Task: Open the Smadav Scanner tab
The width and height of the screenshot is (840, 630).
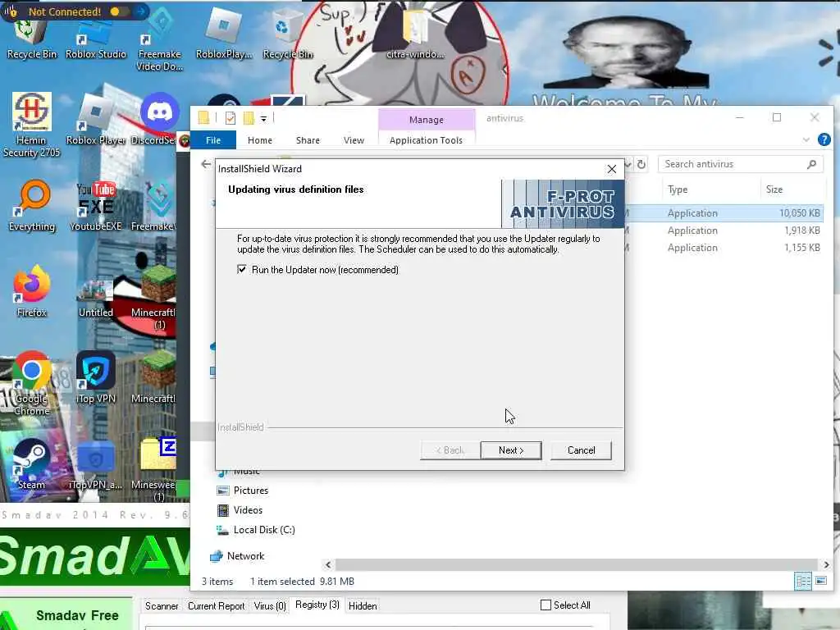Action: (x=162, y=605)
